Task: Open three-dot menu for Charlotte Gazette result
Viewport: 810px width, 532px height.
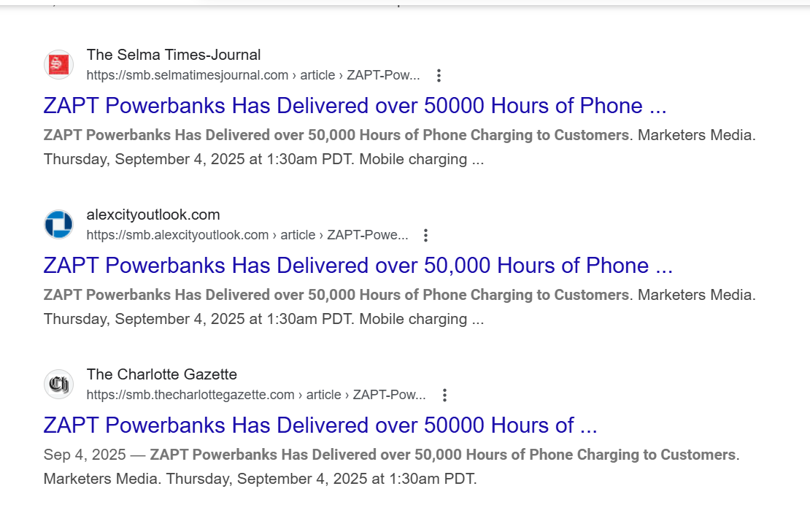Action: coord(444,395)
